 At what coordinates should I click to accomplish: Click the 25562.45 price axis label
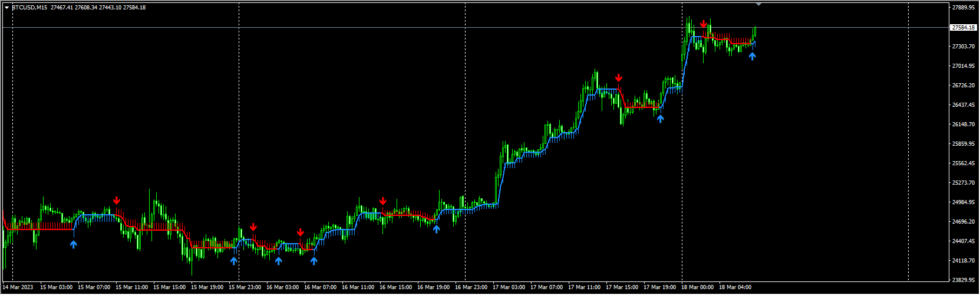(962, 163)
